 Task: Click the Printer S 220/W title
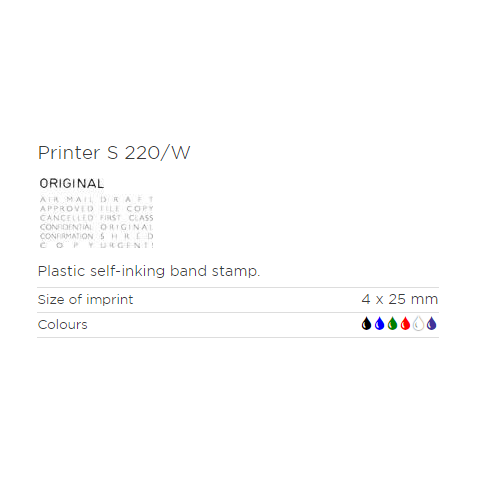[x=114, y=153]
